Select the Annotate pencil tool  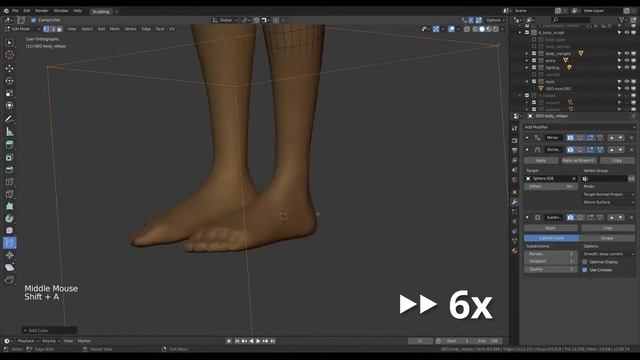coord(9,119)
